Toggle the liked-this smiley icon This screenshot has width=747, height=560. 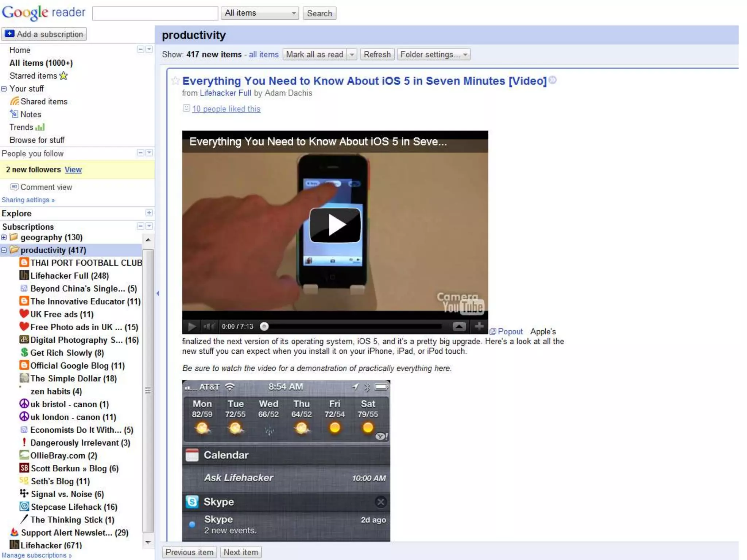click(186, 108)
